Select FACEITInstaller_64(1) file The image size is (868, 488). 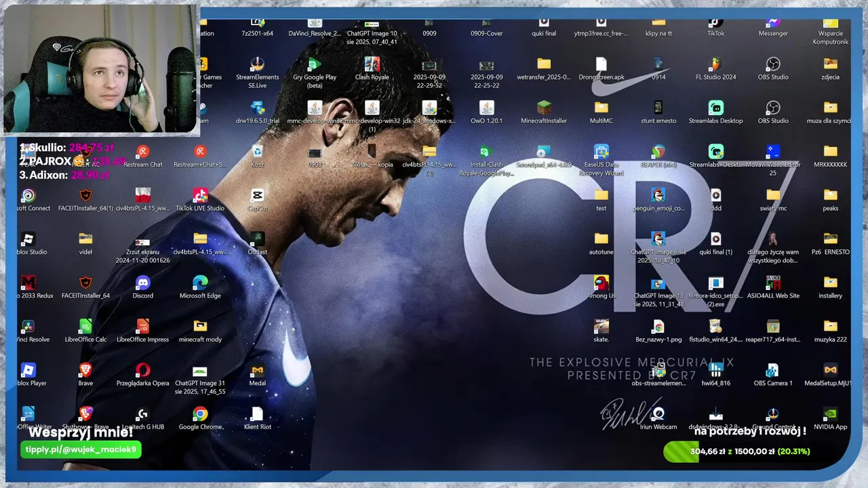pos(85,199)
